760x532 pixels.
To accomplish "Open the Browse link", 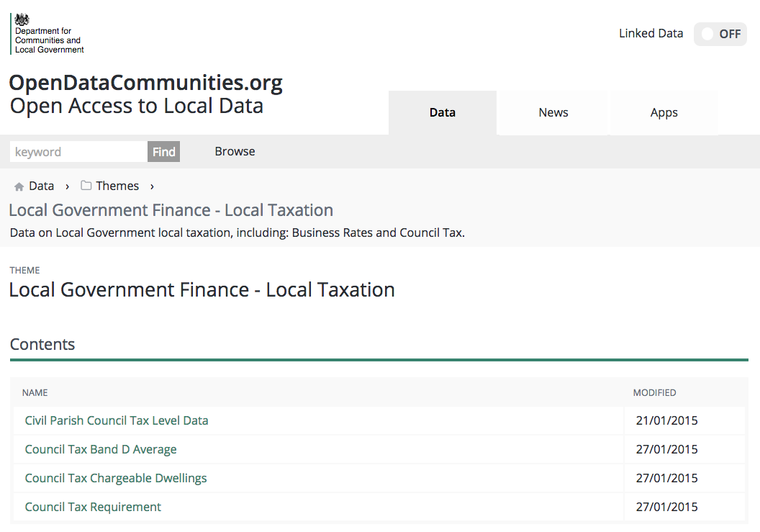I will (x=235, y=151).
